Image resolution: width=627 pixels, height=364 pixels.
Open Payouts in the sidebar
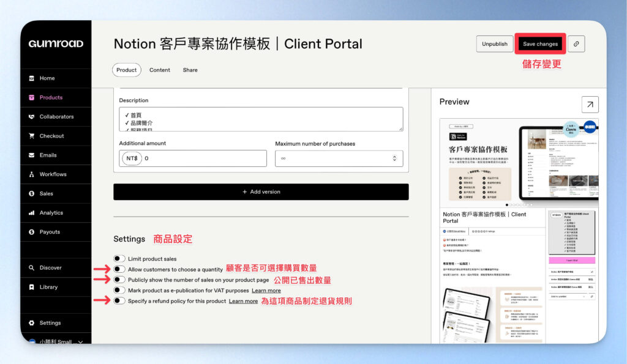56,232
